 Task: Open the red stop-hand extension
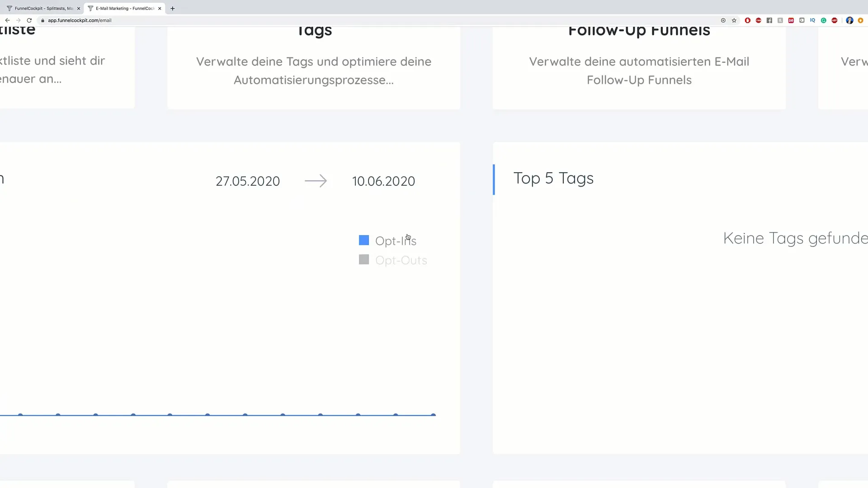(748, 20)
